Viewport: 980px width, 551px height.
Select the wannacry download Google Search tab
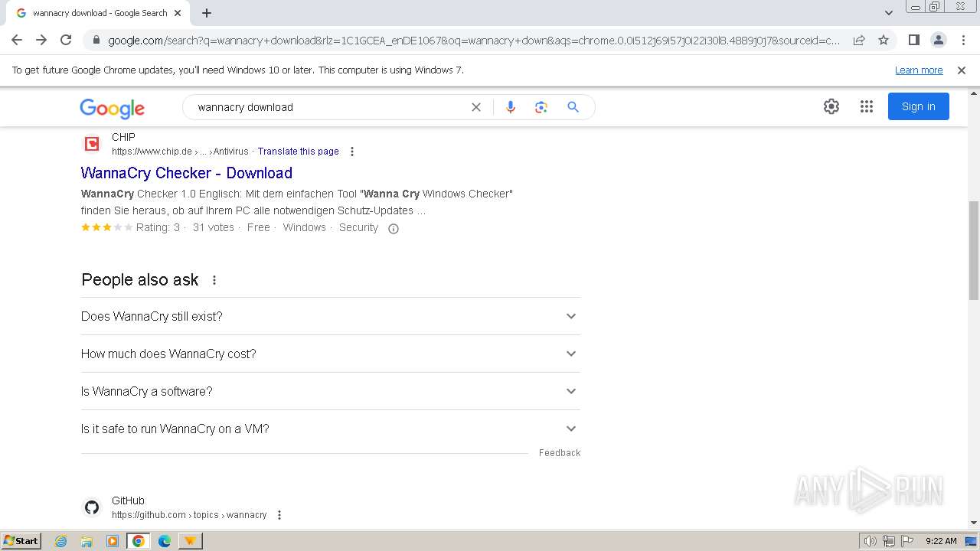tap(100, 13)
